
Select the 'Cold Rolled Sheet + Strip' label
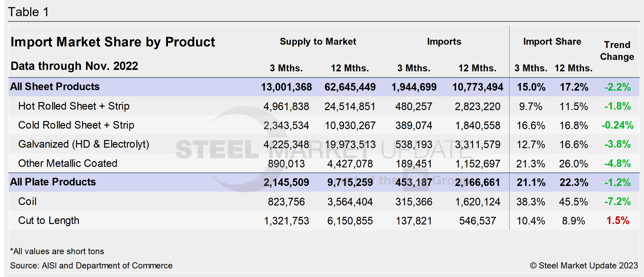tap(76, 125)
